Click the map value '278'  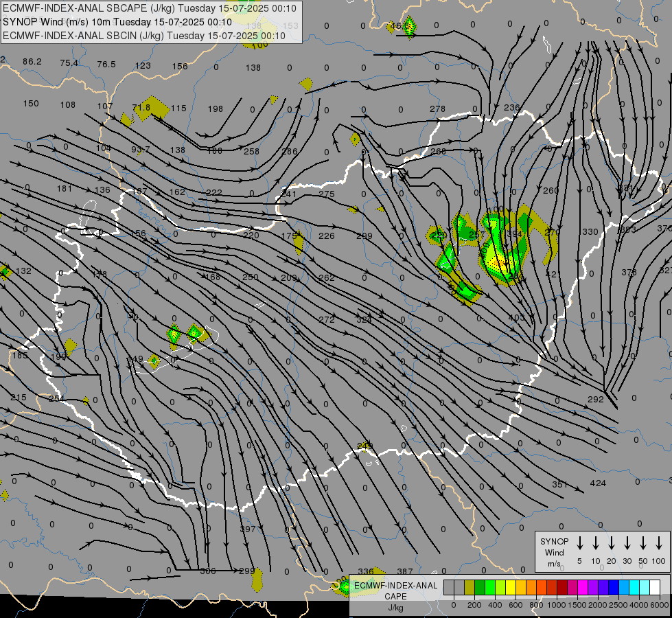[x=437, y=109]
